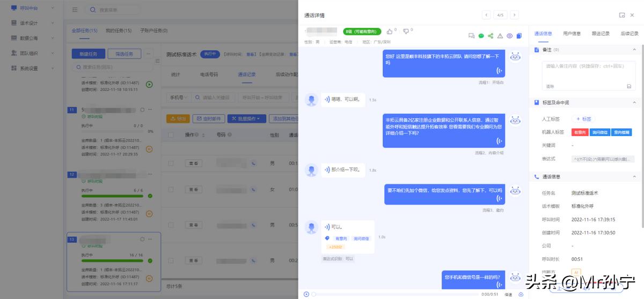Screen dimensions: 644x299
Task: Open 跟进记录 tab in detail panel
Action: click(x=601, y=33)
